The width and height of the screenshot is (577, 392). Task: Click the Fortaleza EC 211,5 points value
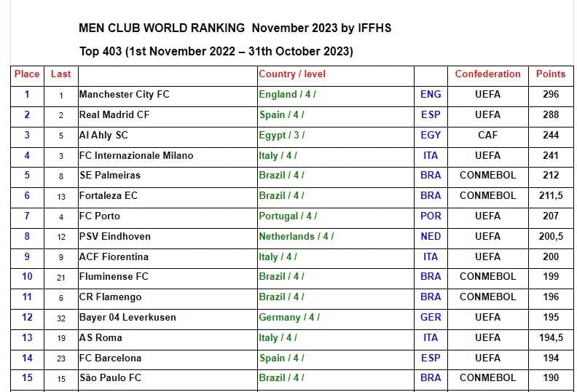(551, 196)
